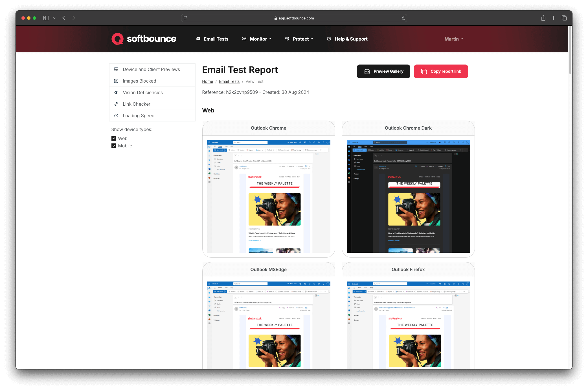Click the Link Checker chain icon
The image size is (588, 390).
tap(116, 104)
